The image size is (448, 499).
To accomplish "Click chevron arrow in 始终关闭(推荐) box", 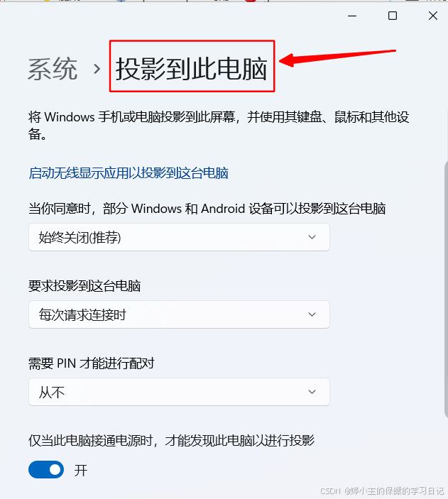I will point(312,237).
